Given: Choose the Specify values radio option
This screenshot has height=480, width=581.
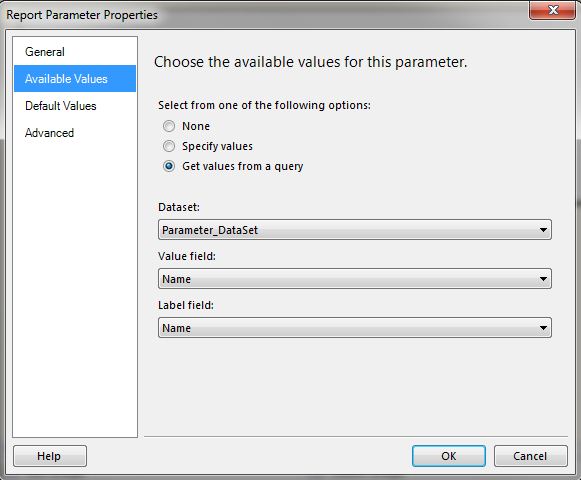Looking at the screenshot, I should [x=169, y=146].
